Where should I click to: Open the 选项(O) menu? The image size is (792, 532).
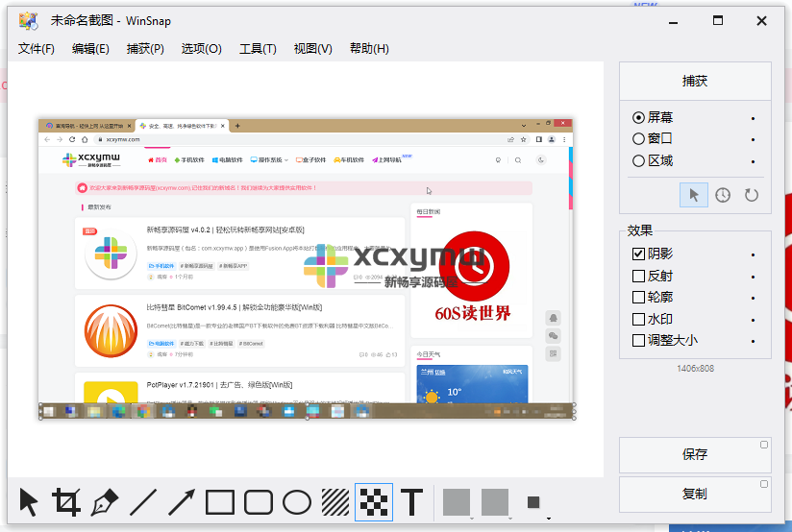point(201,49)
